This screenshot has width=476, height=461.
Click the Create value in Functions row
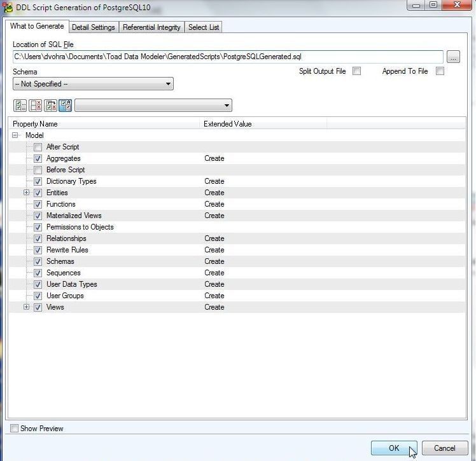(x=214, y=204)
